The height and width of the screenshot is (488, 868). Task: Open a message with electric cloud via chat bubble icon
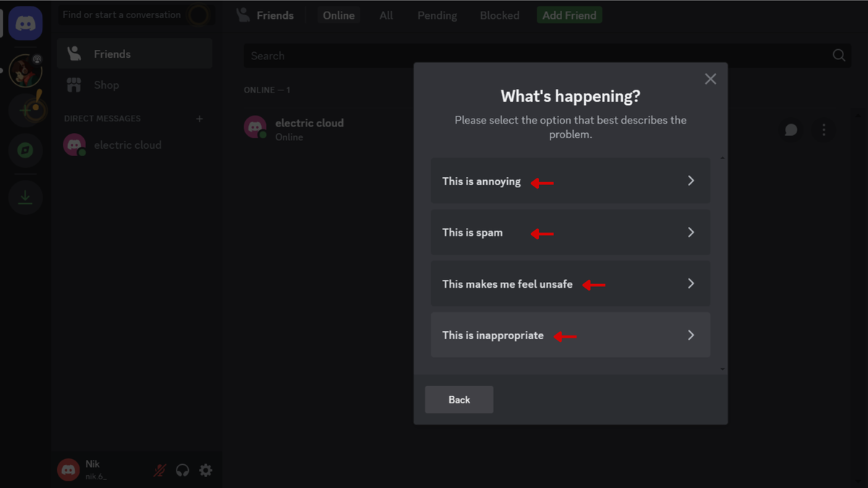[791, 130]
